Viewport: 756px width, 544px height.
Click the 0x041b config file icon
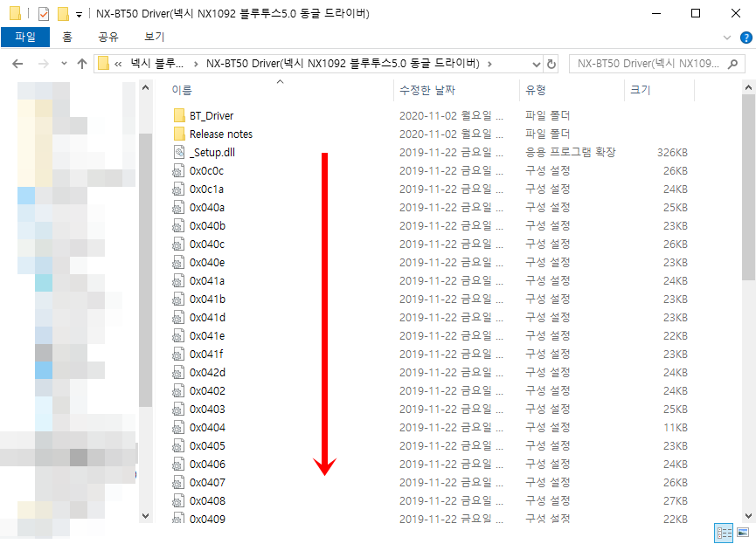(179, 299)
